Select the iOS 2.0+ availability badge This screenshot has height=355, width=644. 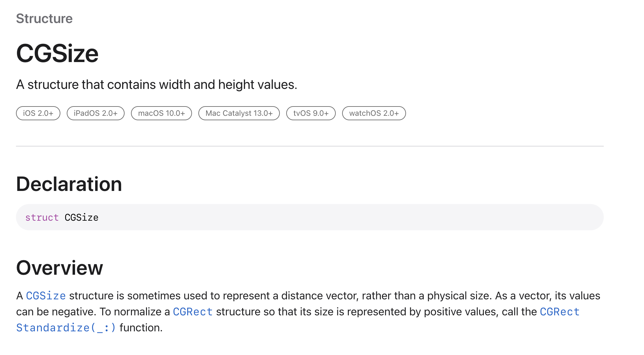pyautogui.click(x=38, y=113)
